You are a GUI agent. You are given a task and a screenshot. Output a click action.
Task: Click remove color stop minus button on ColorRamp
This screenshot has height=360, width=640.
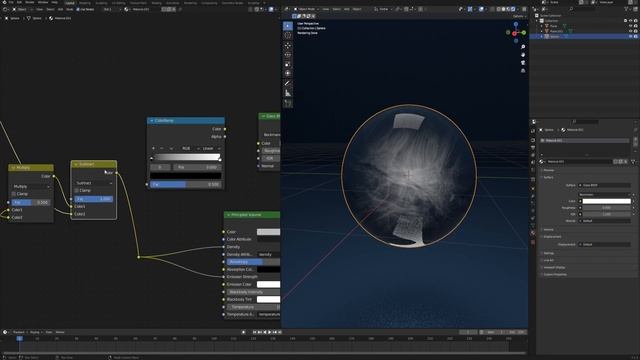click(162, 149)
